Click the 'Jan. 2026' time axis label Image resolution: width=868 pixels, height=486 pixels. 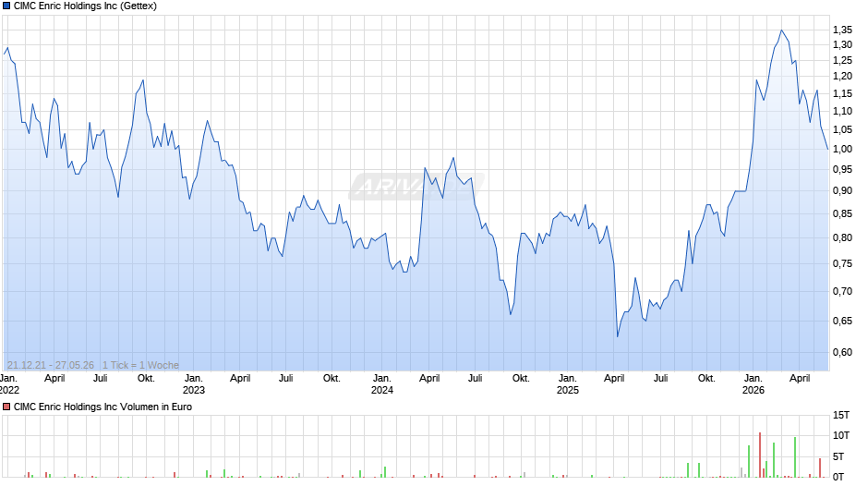[x=753, y=384]
